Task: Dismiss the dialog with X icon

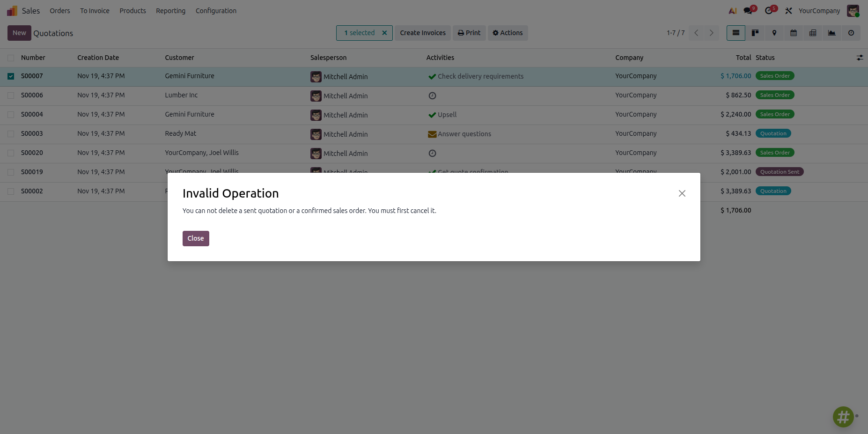Action: [682, 193]
